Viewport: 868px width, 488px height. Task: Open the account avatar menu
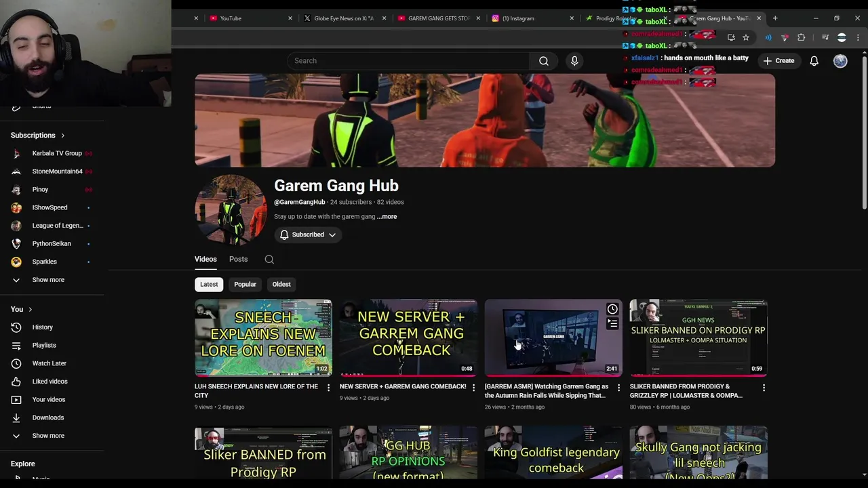pyautogui.click(x=840, y=61)
